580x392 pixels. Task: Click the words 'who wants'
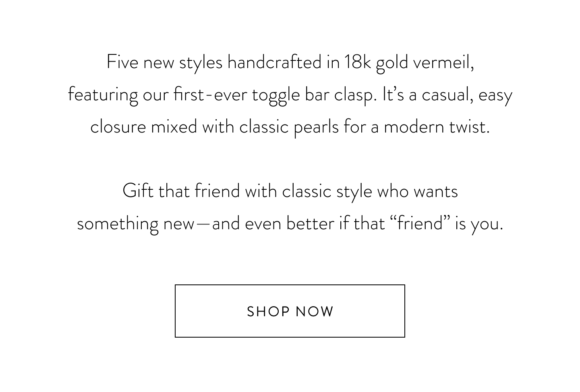[417, 191]
